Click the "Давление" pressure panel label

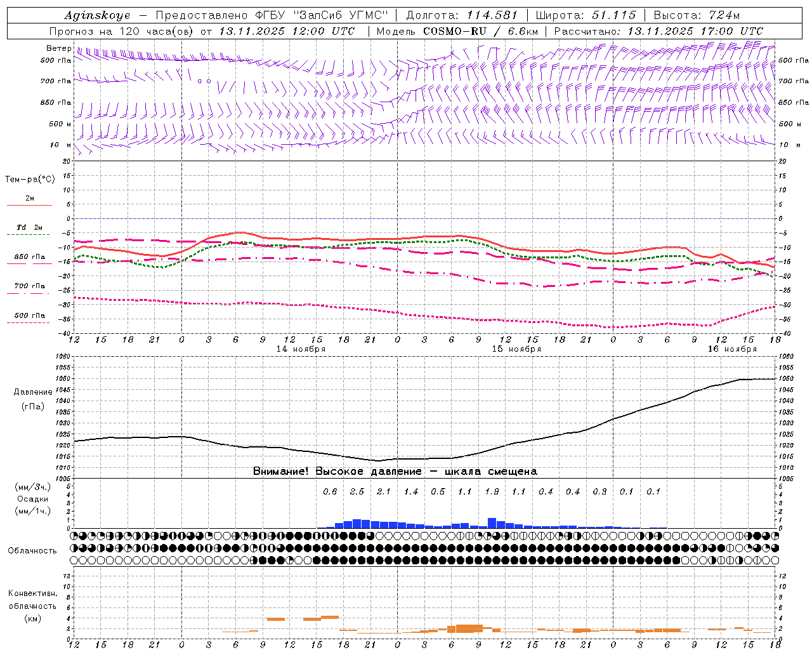pos(33,392)
